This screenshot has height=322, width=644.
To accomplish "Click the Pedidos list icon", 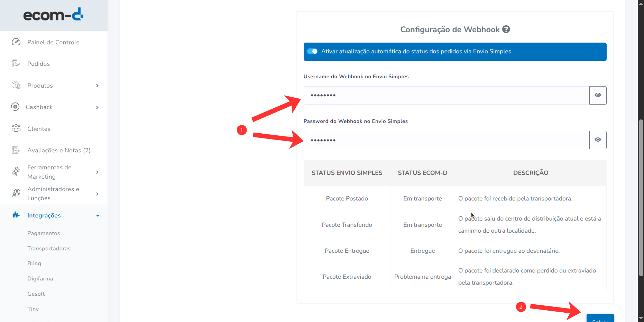I will 16,63.
